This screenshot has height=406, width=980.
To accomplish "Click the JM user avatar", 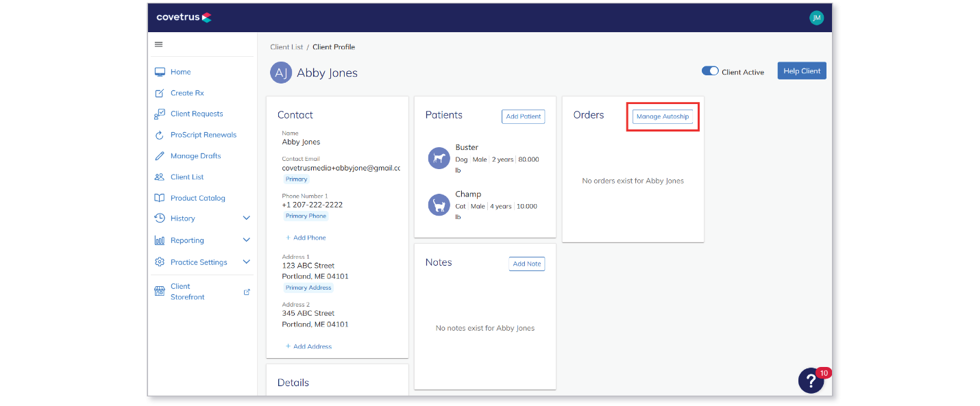I will click(x=816, y=18).
